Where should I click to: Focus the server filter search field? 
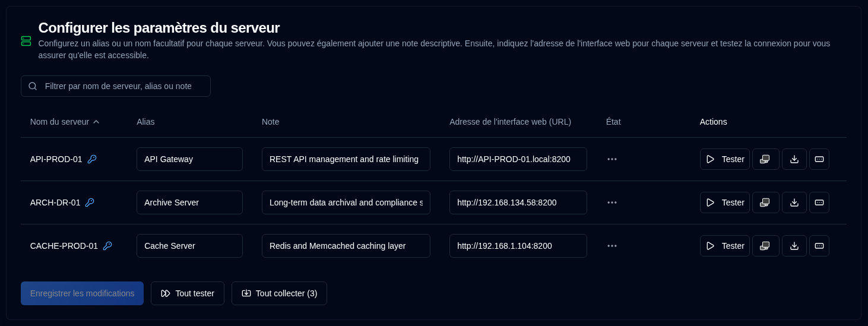(x=116, y=86)
